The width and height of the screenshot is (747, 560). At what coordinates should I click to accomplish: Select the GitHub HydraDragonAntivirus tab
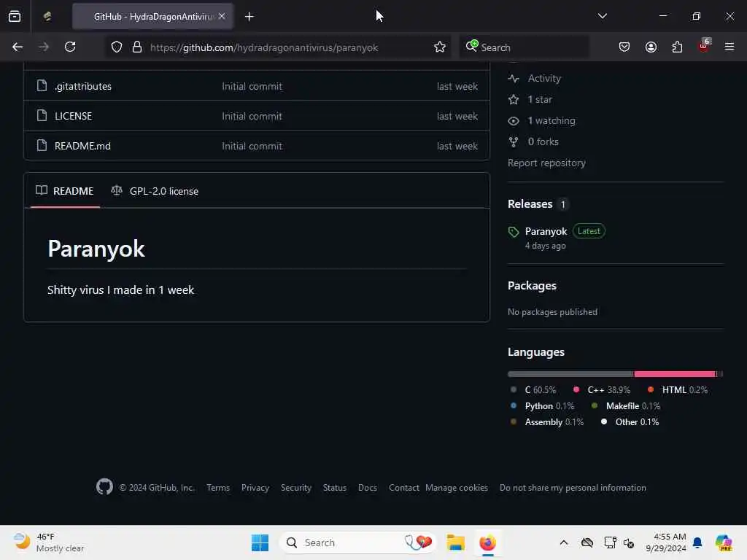click(152, 17)
